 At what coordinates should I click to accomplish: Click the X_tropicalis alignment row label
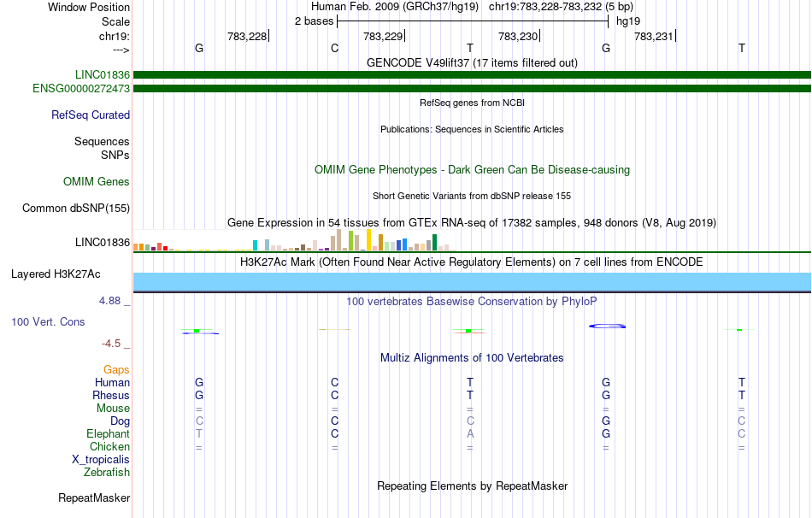(x=101, y=460)
